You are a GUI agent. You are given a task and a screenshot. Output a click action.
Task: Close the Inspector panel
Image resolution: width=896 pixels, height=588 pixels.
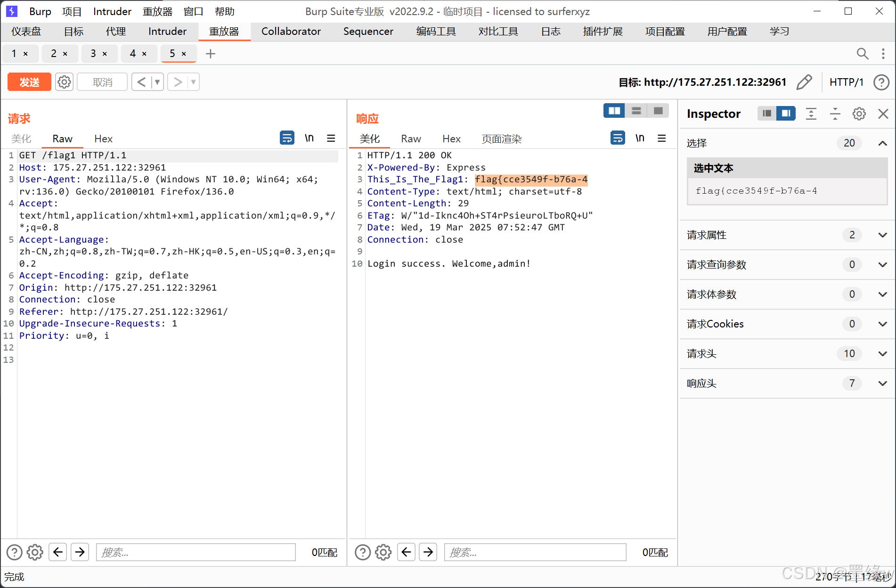point(883,114)
